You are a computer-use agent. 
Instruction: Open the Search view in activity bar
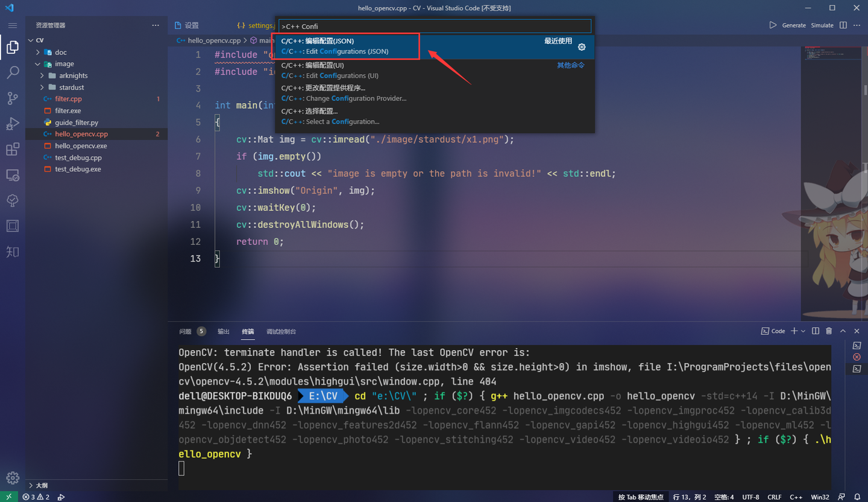(x=12, y=72)
